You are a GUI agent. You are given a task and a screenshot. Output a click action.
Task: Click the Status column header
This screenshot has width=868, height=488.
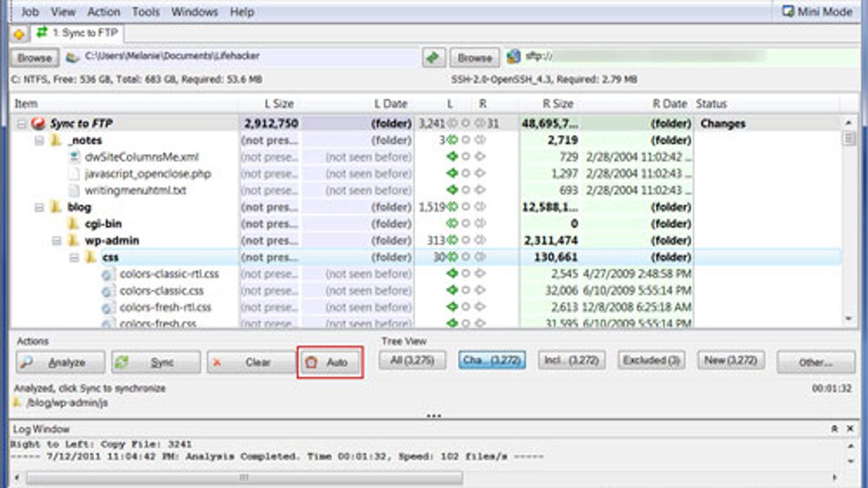click(766, 104)
